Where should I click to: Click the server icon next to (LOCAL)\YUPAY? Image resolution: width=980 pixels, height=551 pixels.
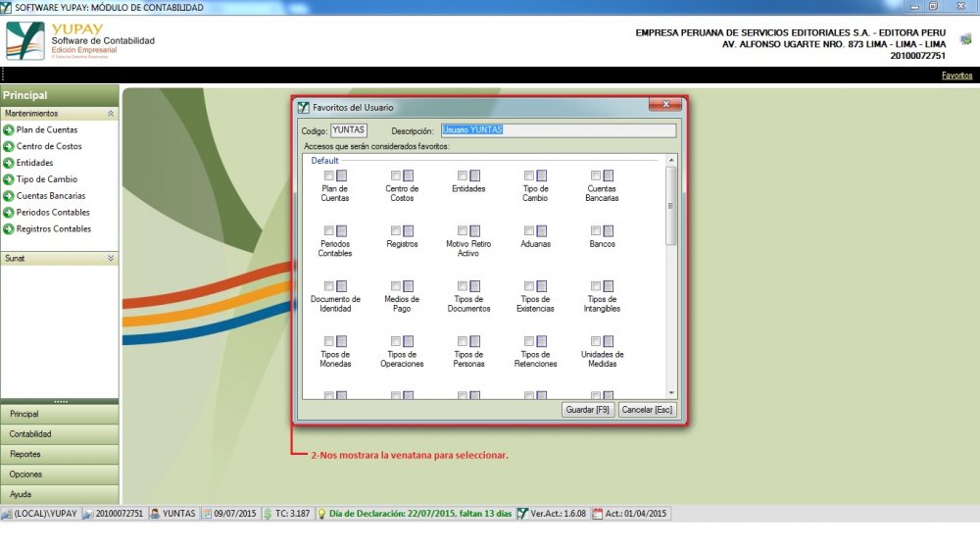tap(6, 514)
